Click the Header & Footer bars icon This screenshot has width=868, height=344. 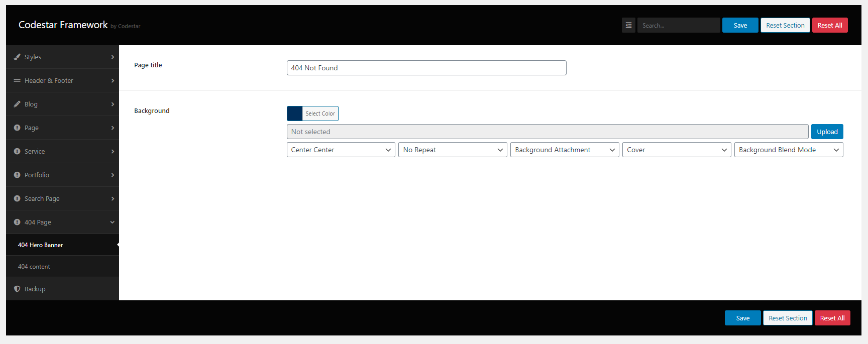(17, 80)
